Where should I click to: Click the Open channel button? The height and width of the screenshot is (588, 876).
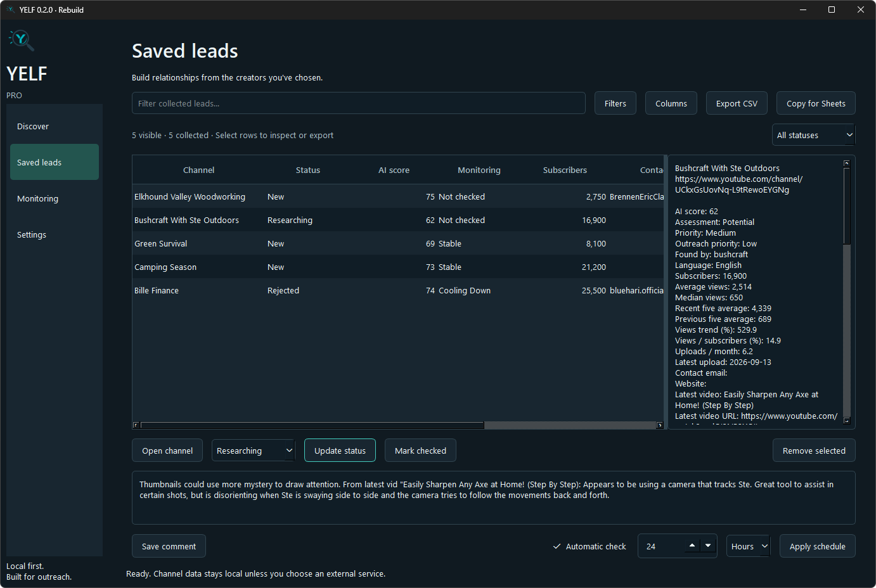click(x=167, y=451)
